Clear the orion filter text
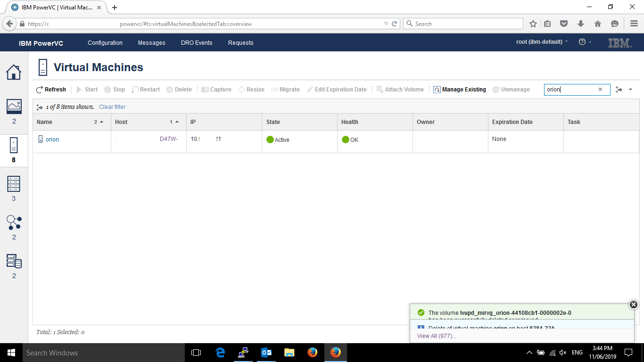The image size is (644, 362). 600,90
